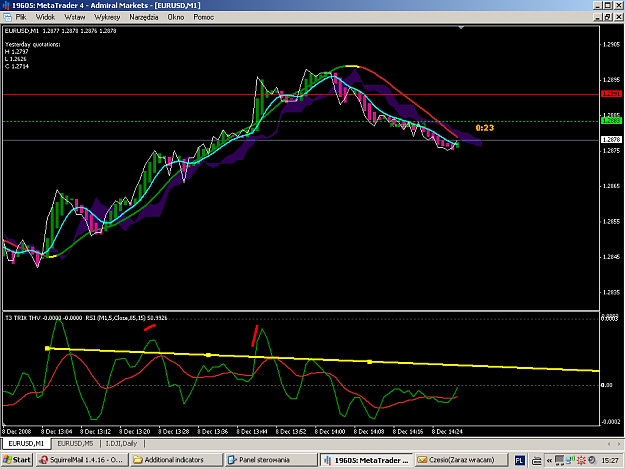Click the chart window icon beside Plik
This screenshot has width=625, height=469.
click(x=7, y=17)
